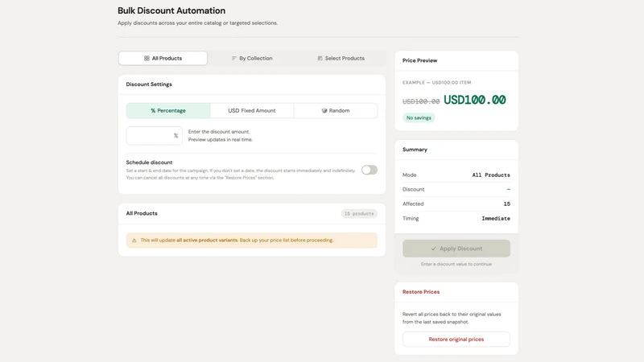
Task: Open the Select Products tab
Action: point(341,58)
